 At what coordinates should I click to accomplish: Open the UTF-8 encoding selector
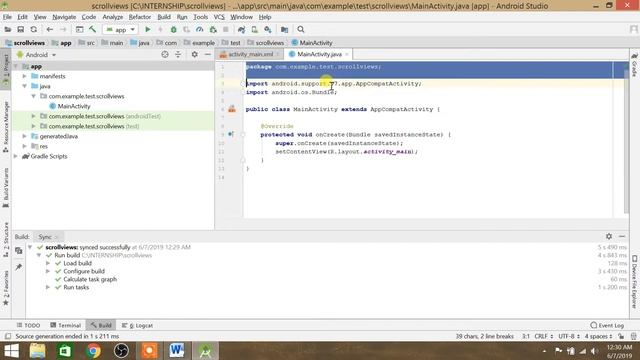(569, 336)
